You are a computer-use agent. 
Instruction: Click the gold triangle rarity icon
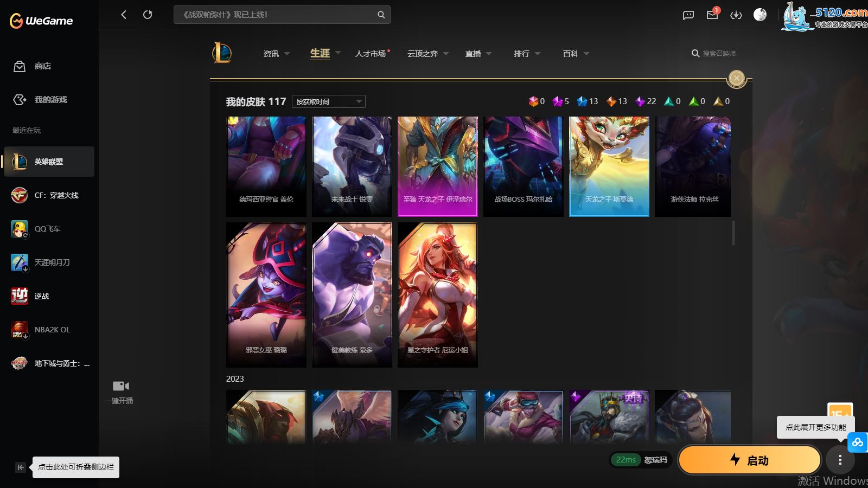point(718,101)
